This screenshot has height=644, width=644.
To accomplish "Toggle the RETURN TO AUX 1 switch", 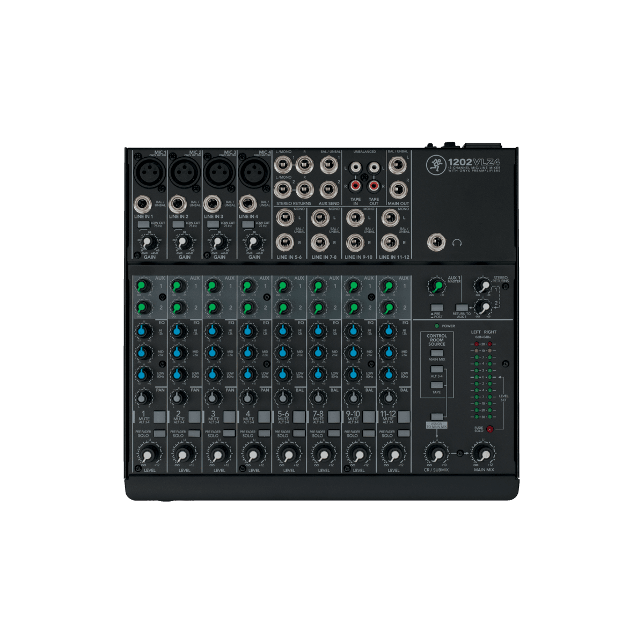I will coord(460,307).
